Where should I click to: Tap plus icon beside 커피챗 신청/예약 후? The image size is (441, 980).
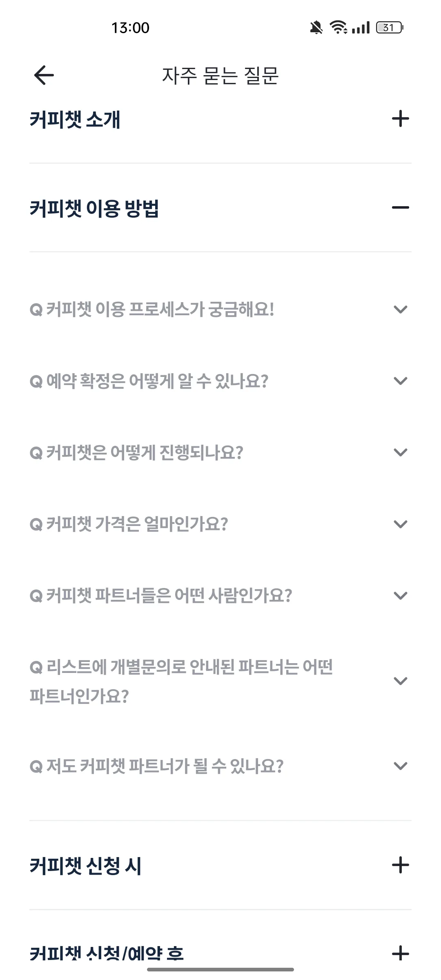point(400,953)
